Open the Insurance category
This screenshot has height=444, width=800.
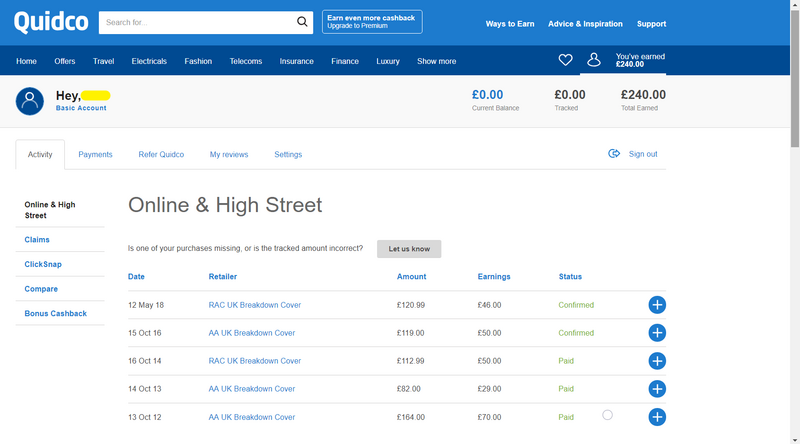click(x=296, y=61)
